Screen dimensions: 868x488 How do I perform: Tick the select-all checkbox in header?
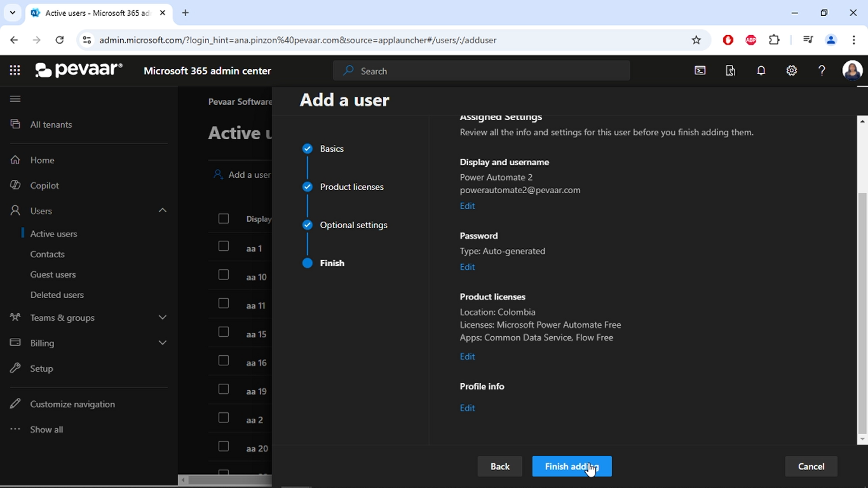(224, 219)
